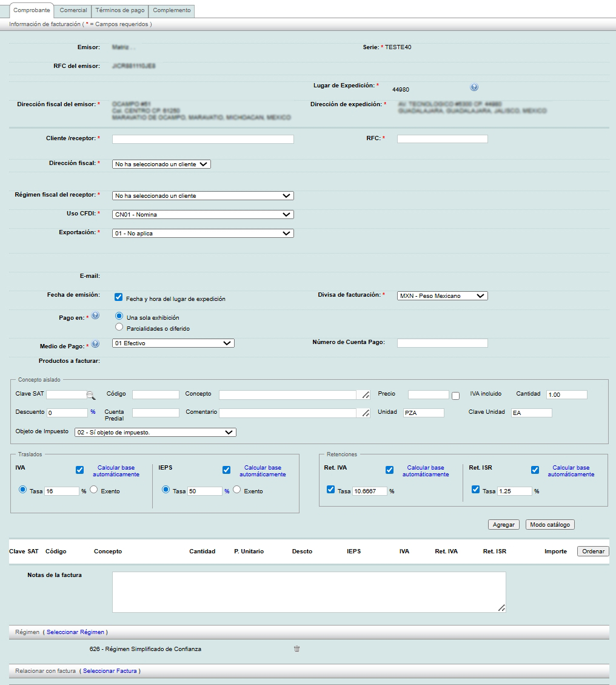616x685 pixels.
Task: Follow the Seleccionar Factura link
Action: [110, 671]
